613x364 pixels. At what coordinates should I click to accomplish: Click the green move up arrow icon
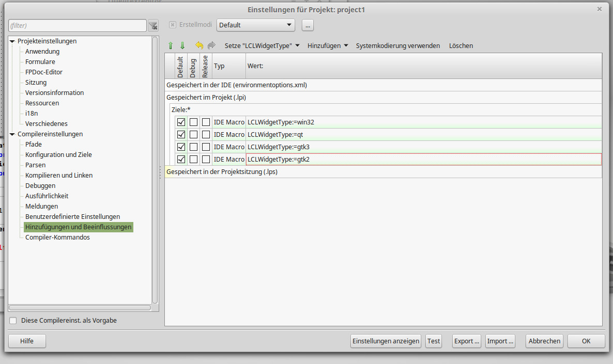point(171,46)
